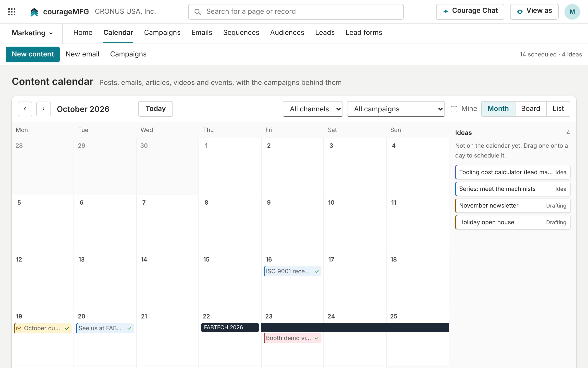Click the email icon on October 19 item
Screen dimensions: 588x368
tap(19, 328)
